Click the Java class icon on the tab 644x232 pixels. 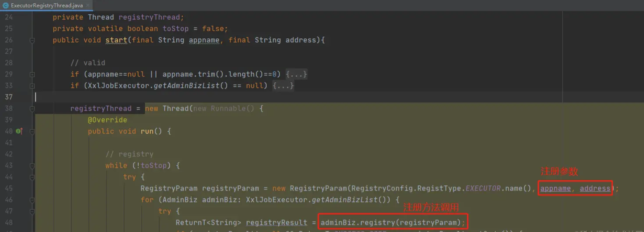click(x=6, y=5)
